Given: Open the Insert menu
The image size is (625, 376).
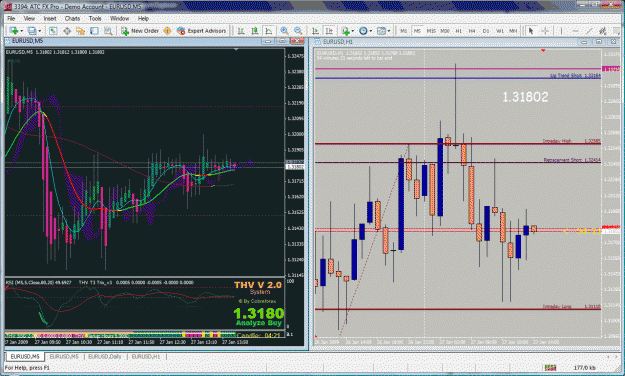Looking at the screenshot, I should [50, 18].
